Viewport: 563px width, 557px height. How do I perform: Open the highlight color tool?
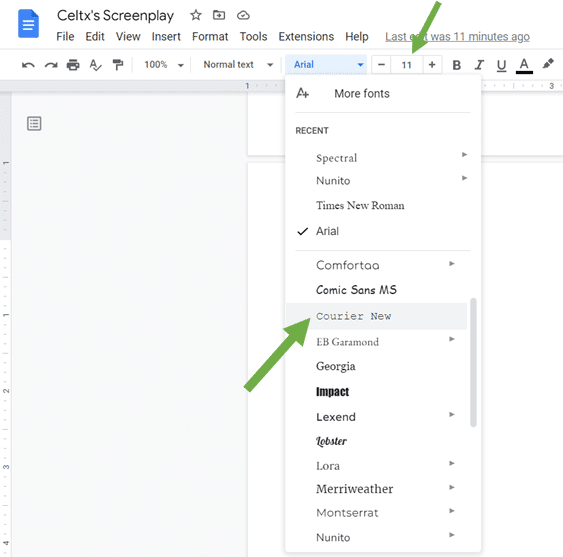click(x=548, y=64)
